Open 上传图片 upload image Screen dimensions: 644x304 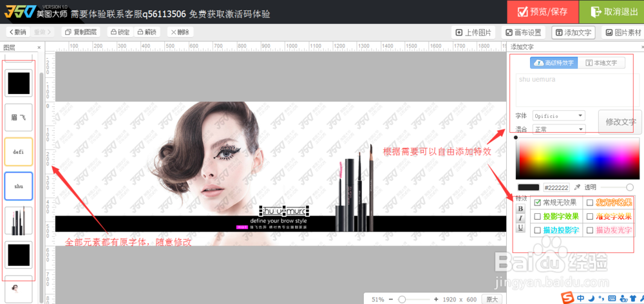(x=473, y=33)
